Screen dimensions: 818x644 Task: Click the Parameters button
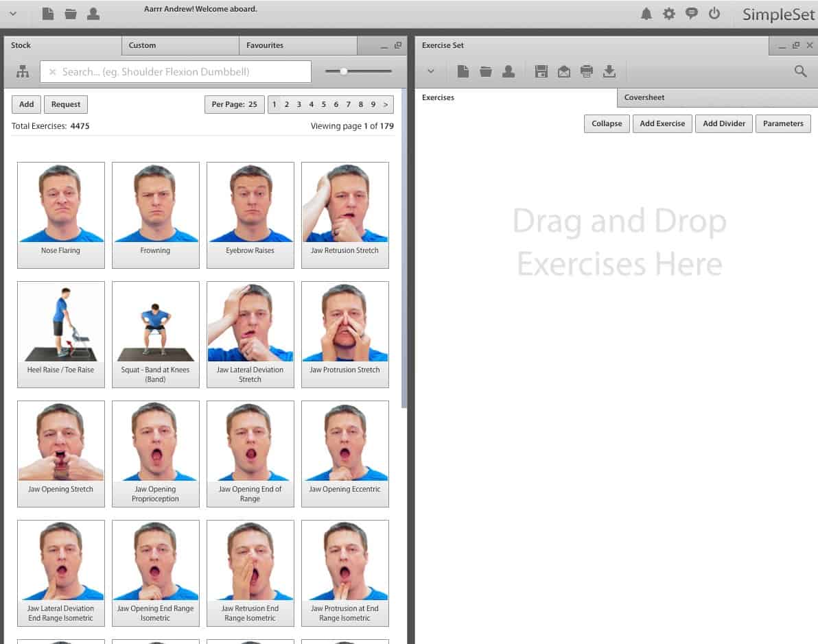[x=783, y=123]
